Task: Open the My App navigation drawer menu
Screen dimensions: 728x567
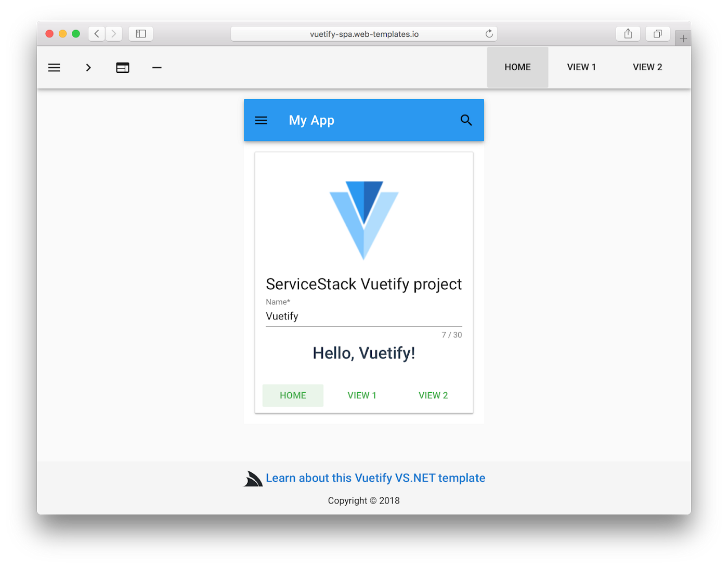Action: pos(261,120)
